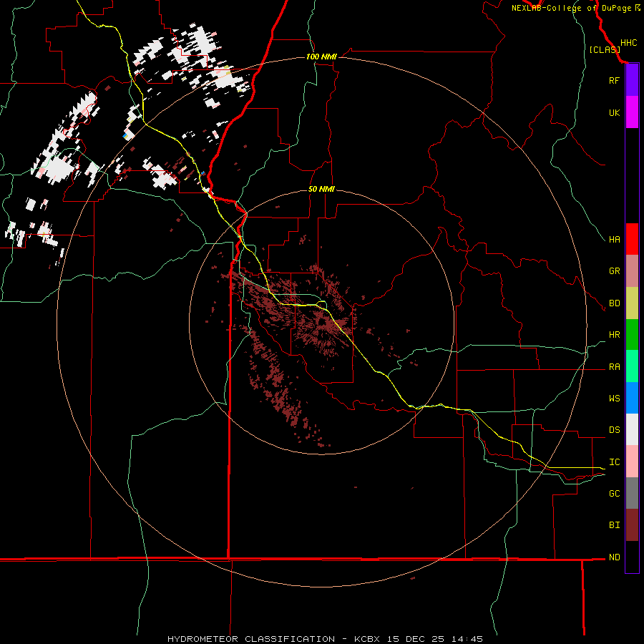Click the RF legend label
Image resolution: width=644 pixels, height=644 pixels.
point(614,80)
